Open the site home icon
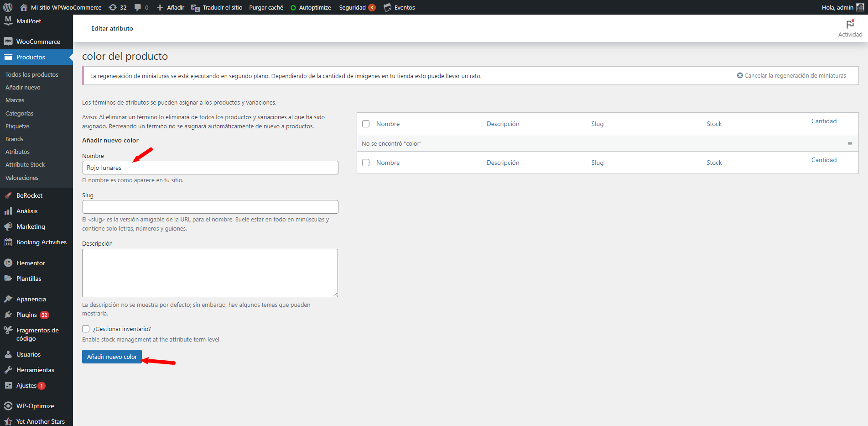Screen dimensions: 868x426 [x=24, y=7]
